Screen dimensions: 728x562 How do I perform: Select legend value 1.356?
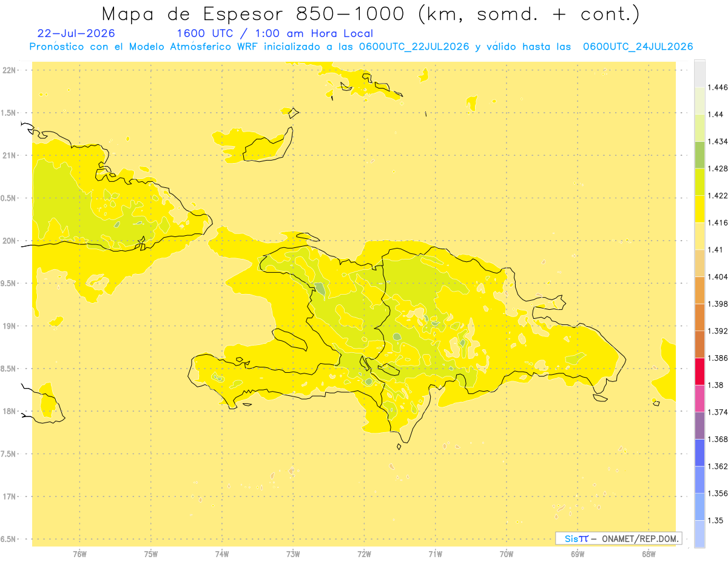pyautogui.click(x=718, y=493)
